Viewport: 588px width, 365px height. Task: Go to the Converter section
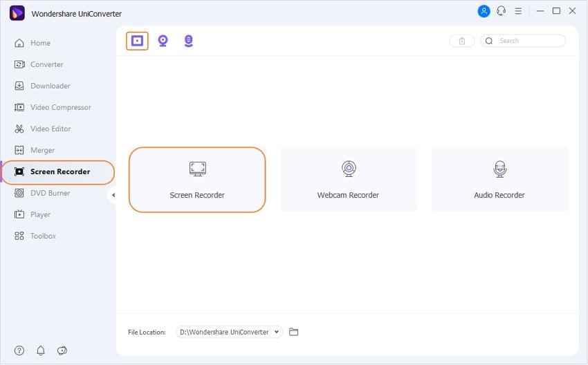[46, 64]
